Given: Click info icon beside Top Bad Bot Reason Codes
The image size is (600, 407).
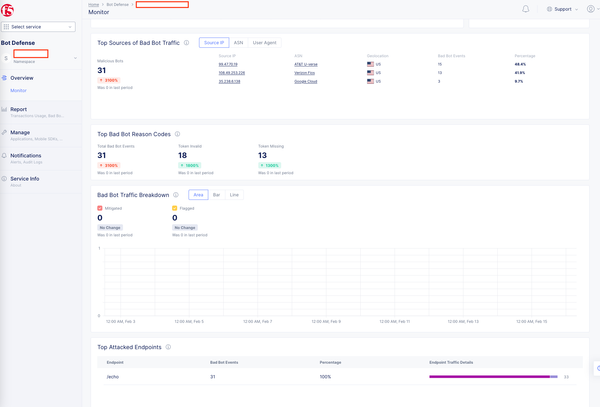Looking at the screenshot, I should click(178, 134).
